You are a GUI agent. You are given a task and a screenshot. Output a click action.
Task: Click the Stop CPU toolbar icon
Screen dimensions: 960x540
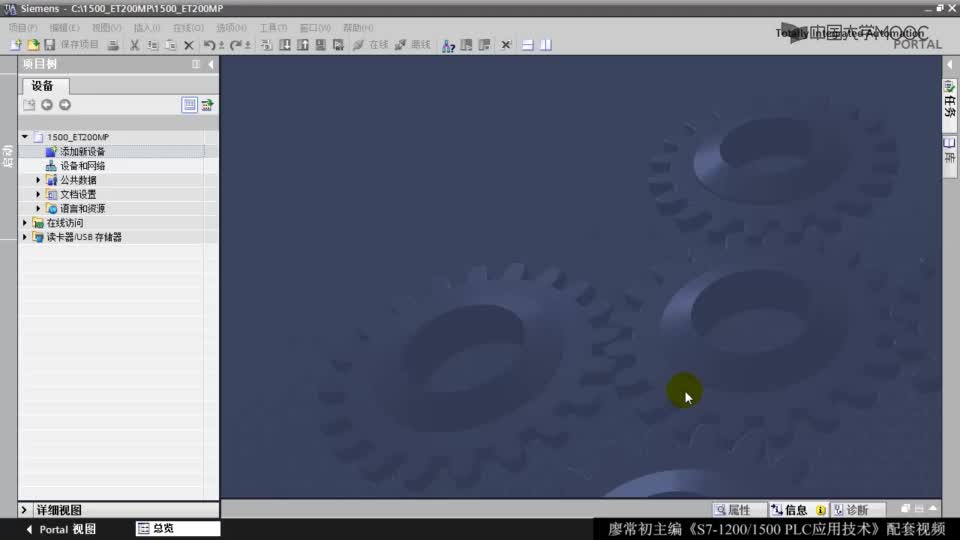coord(484,45)
